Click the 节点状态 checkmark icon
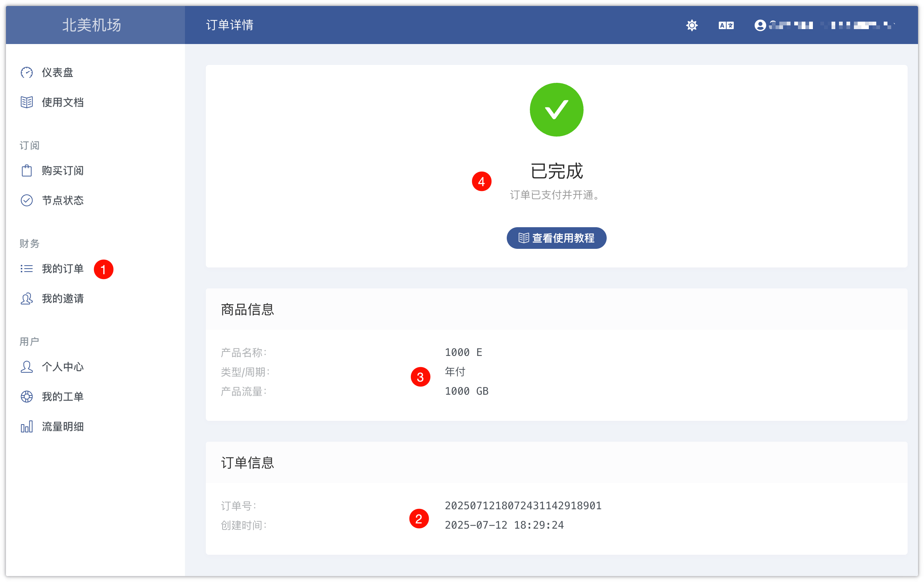 26,200
